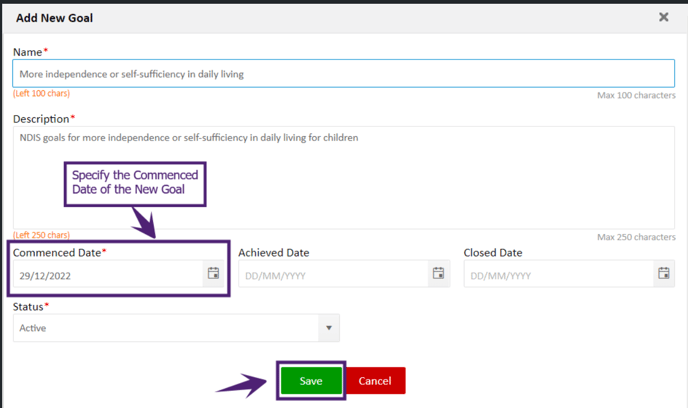Open the Achieved Date calendar picker
The image size is (688, 408).
(438, 273)
